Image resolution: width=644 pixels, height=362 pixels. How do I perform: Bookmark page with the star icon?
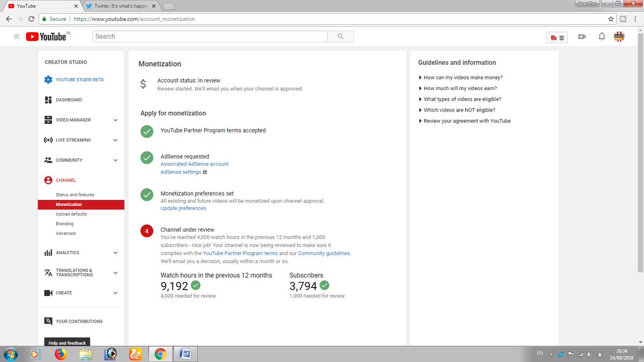[x=611, y=19]
